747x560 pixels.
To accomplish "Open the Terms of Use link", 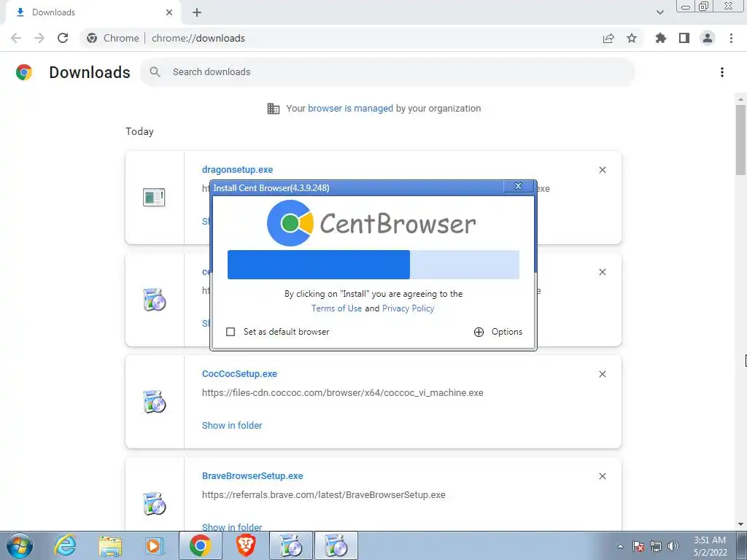I will [336, 308].
